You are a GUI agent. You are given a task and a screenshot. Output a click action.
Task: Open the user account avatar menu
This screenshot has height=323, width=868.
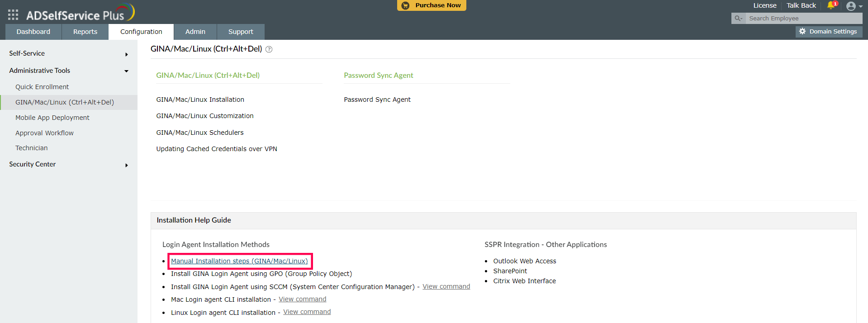[x=854, y=6]
